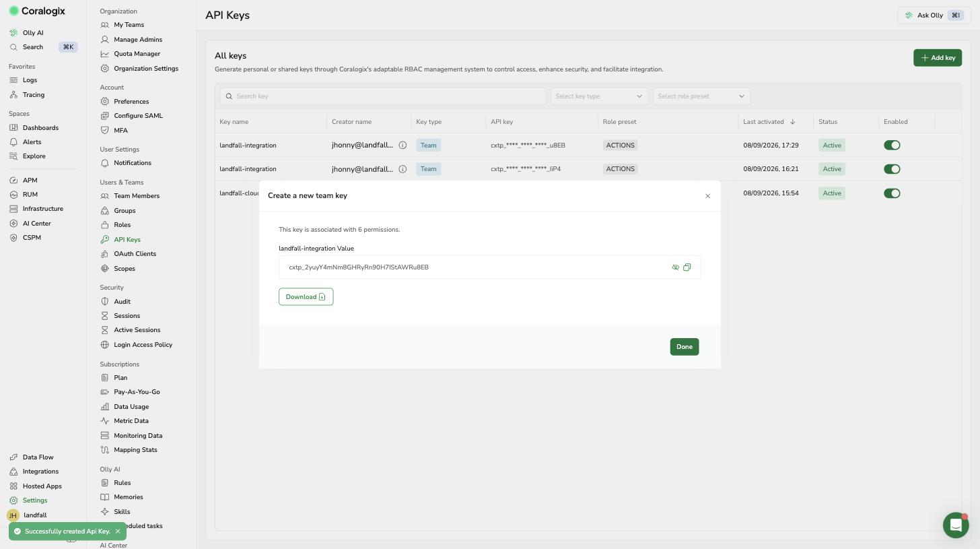
Task: Open the landfall JH user avatar
Action: [x=13, y=515]
